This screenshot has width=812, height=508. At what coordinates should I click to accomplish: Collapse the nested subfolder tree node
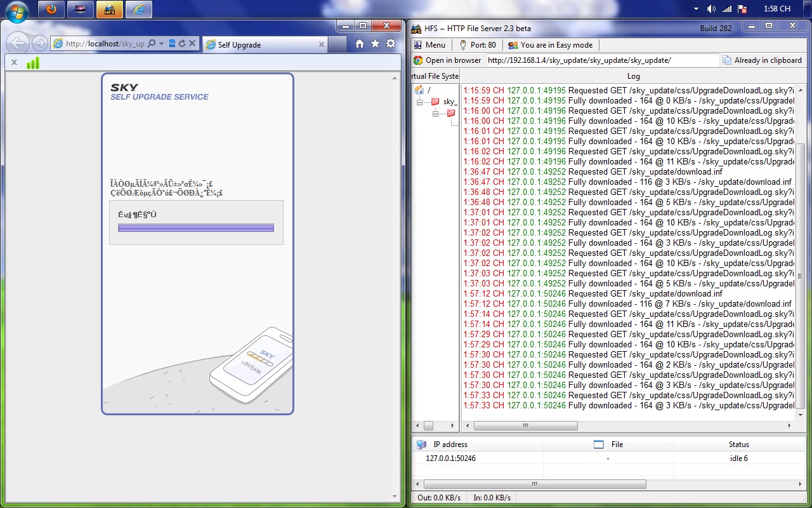tap(436, 113)
